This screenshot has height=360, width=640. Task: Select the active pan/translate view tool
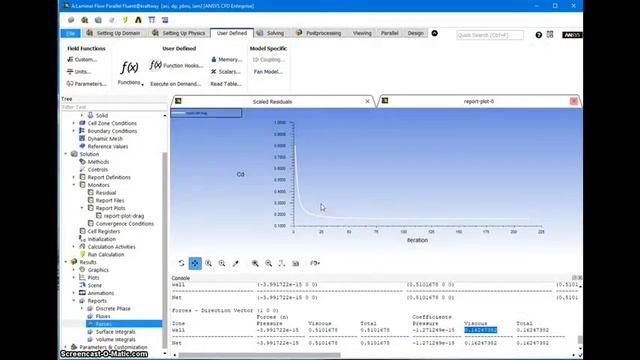[195, 263]
